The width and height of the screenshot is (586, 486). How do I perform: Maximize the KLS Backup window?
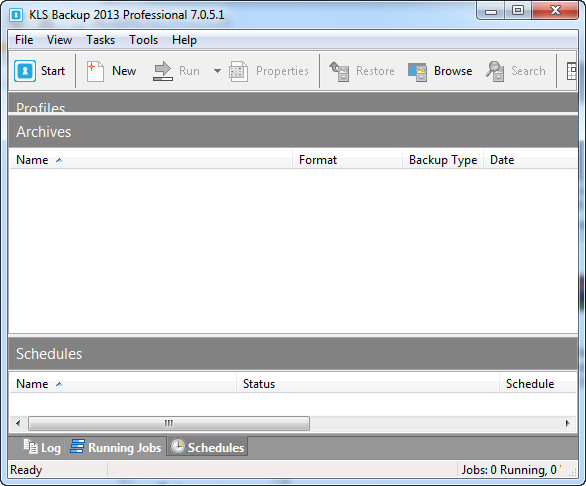(518, 11)
